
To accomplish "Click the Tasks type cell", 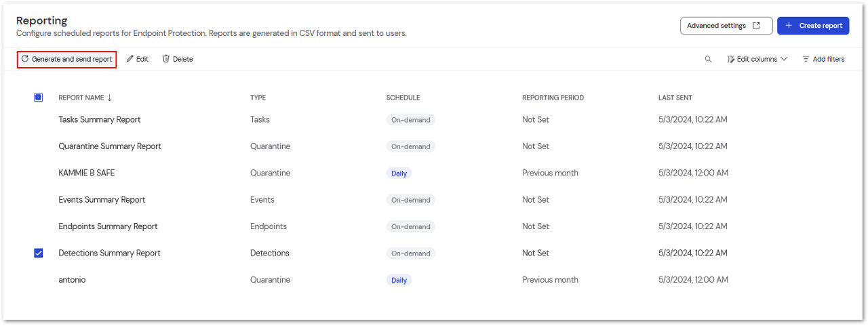I will (260, 119).
